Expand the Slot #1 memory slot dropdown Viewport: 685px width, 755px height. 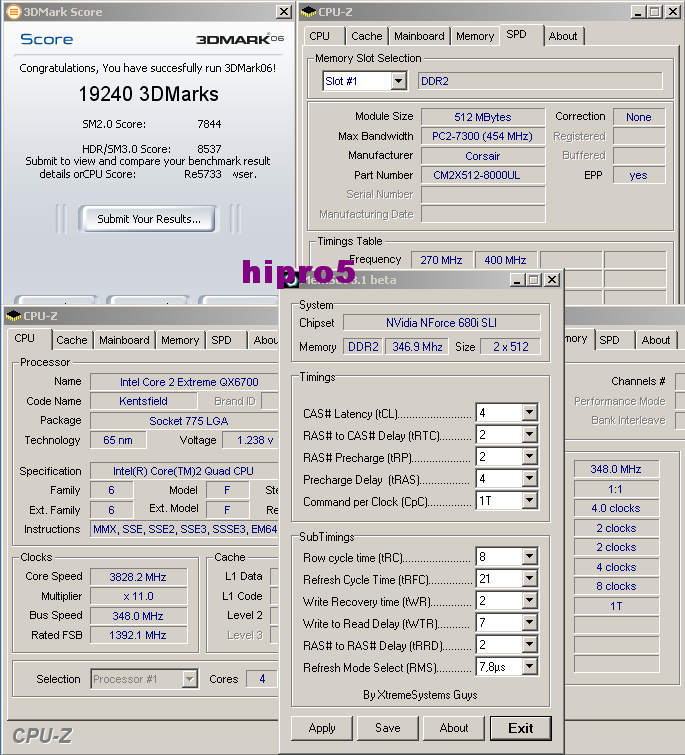coord(398,81)
